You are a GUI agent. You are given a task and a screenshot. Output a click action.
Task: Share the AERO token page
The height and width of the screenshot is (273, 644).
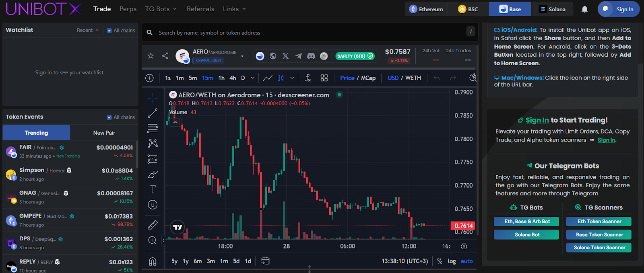coord(165,56)
